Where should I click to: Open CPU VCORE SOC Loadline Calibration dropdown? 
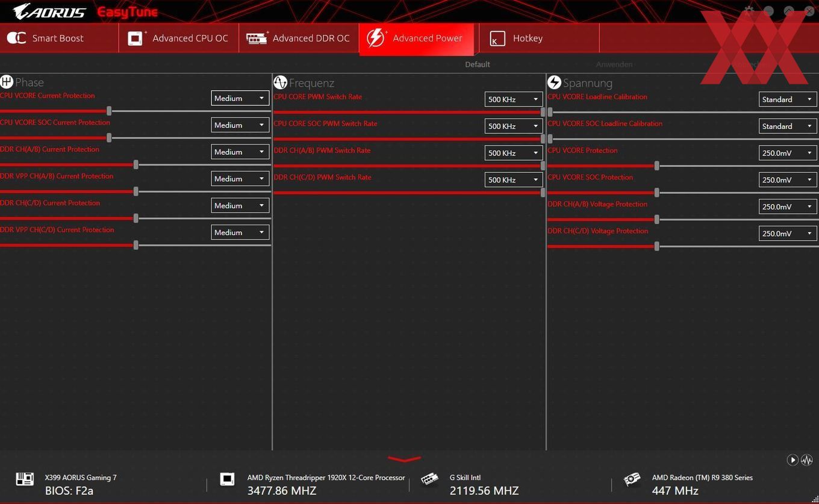click(788, 126)
